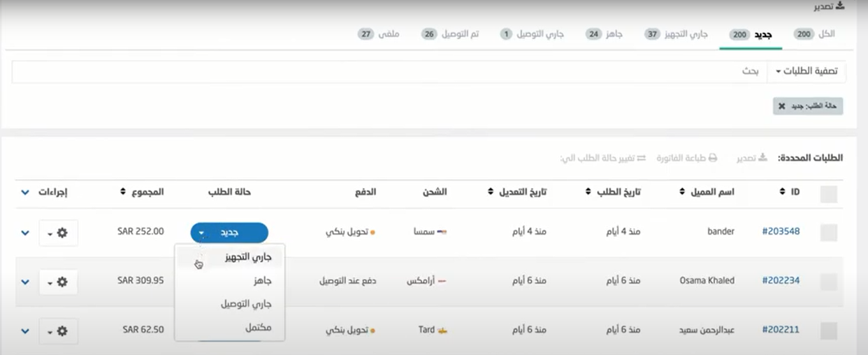868x355 pixels.
Task: Check the select-all checkbox in header
Action: pos(828,194)
